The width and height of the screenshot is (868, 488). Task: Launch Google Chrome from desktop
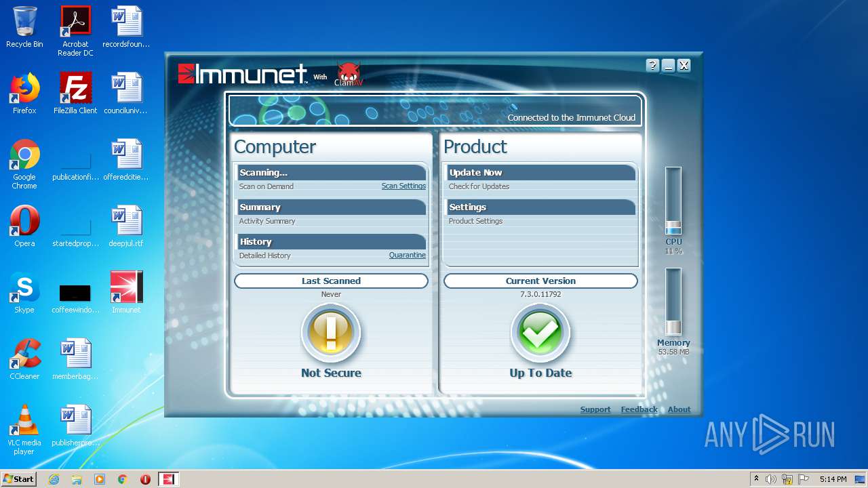pos(24,164)
